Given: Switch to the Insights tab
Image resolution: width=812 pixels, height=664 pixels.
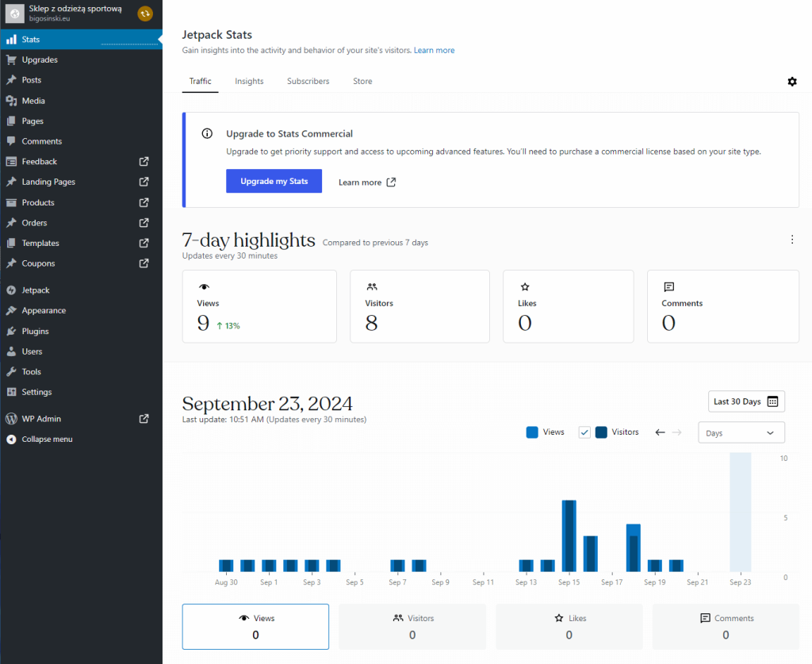Looking at the screenshot, I should click(249, 81).
